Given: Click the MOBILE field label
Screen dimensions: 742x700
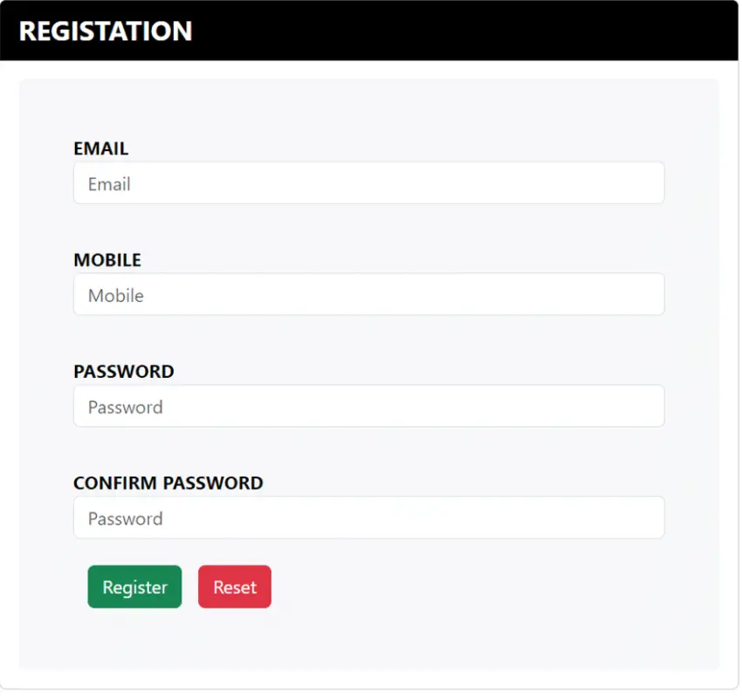Looking at the screenshot, I should [107, 260].
